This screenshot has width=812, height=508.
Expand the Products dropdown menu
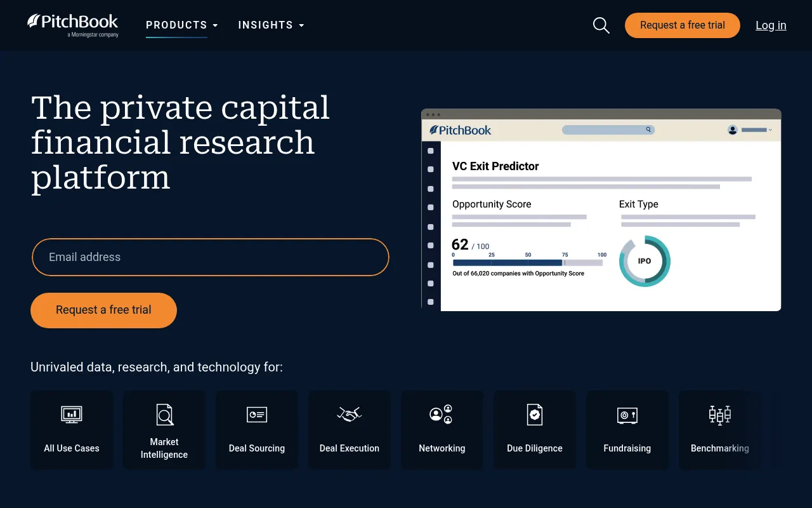click(x=182, y=25)
